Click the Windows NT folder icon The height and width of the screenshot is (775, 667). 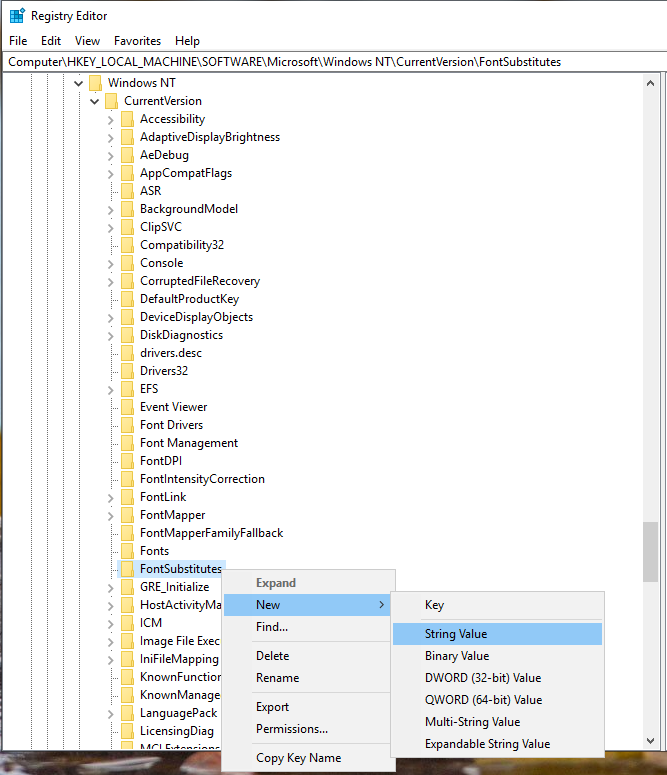pyautogui.click(x=95, y=83)
